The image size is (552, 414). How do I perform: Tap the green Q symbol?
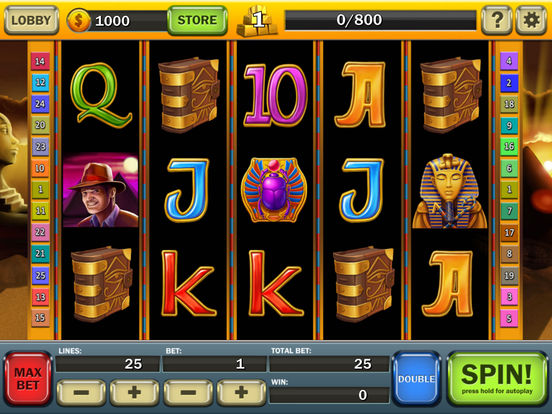pyautogui.click(x=101, y=95)
